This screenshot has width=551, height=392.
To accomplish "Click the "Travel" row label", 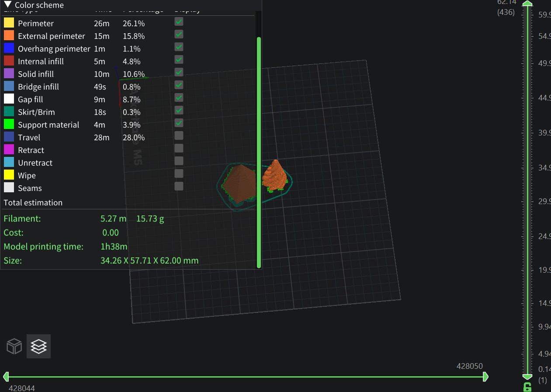I will coord(29,138).
